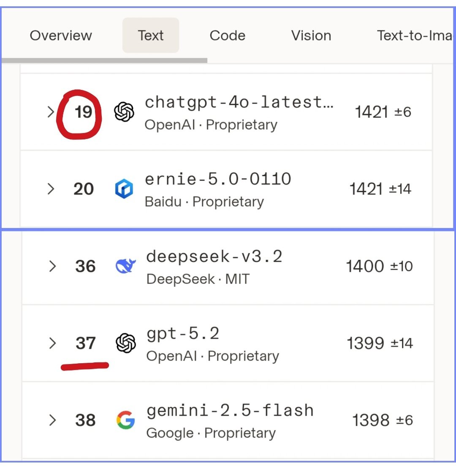
Task: Click rank number 19
Action: [x=83, y=112]
